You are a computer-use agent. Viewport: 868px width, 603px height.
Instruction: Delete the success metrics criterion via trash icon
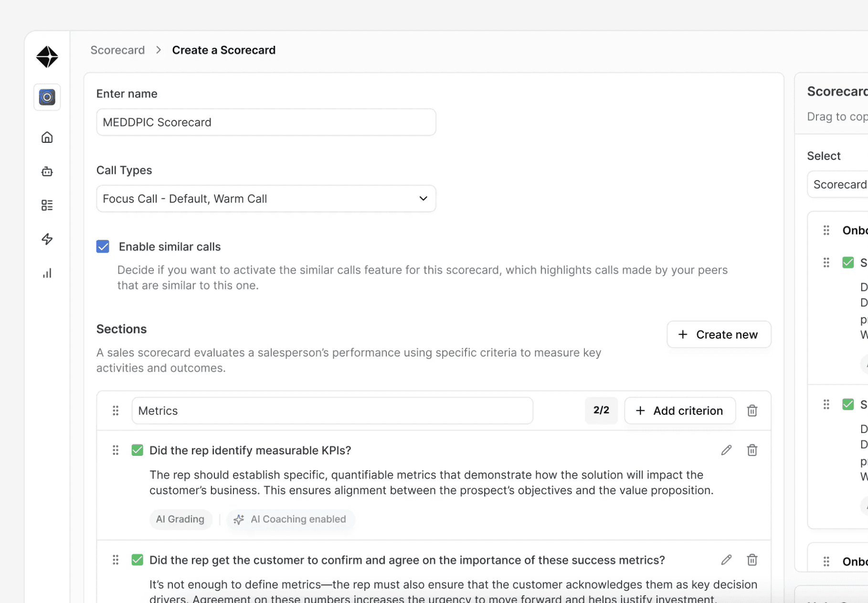(x=752, y=560)
